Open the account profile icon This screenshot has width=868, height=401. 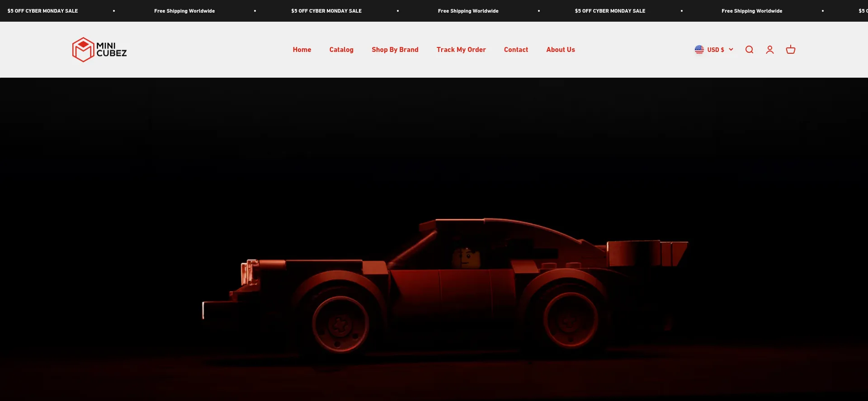coord(769,50)
